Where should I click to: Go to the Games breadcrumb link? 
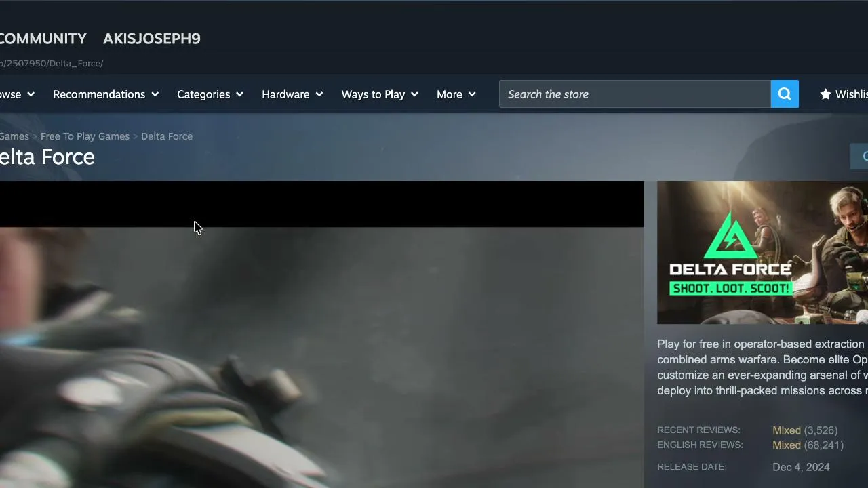point(14,136)
